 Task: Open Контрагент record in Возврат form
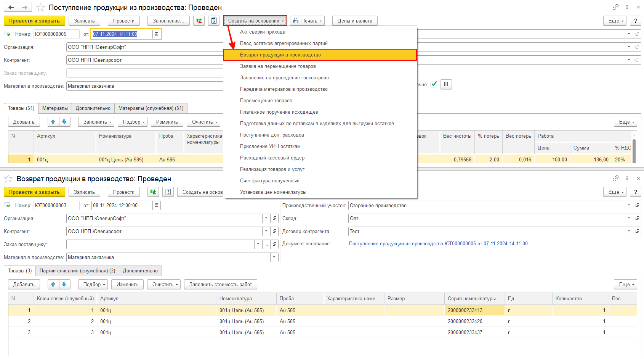click(x=274, y=231)
